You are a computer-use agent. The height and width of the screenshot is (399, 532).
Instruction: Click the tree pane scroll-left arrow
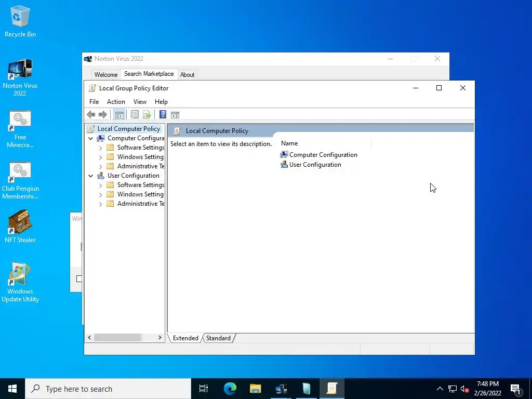tap(89, 338)
